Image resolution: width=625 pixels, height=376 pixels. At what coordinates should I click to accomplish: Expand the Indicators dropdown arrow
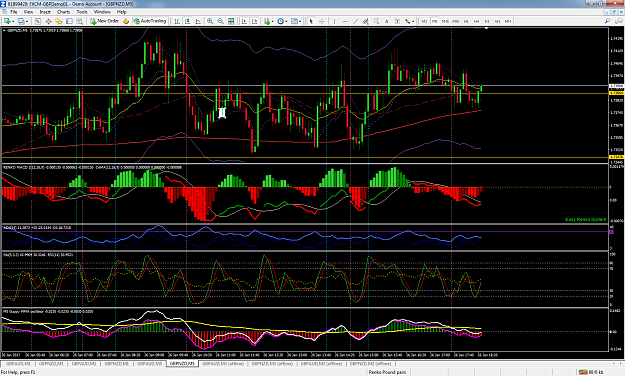click(272, 22)
